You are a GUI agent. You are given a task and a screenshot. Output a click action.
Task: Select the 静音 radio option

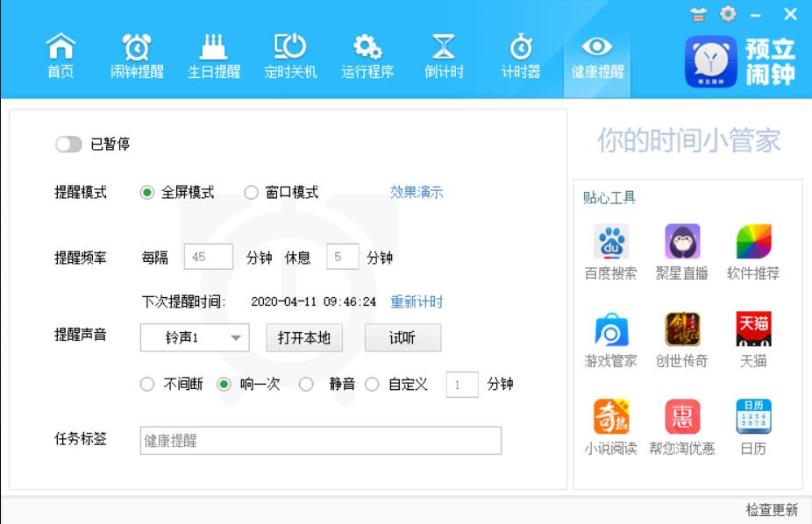coord(306,384)
